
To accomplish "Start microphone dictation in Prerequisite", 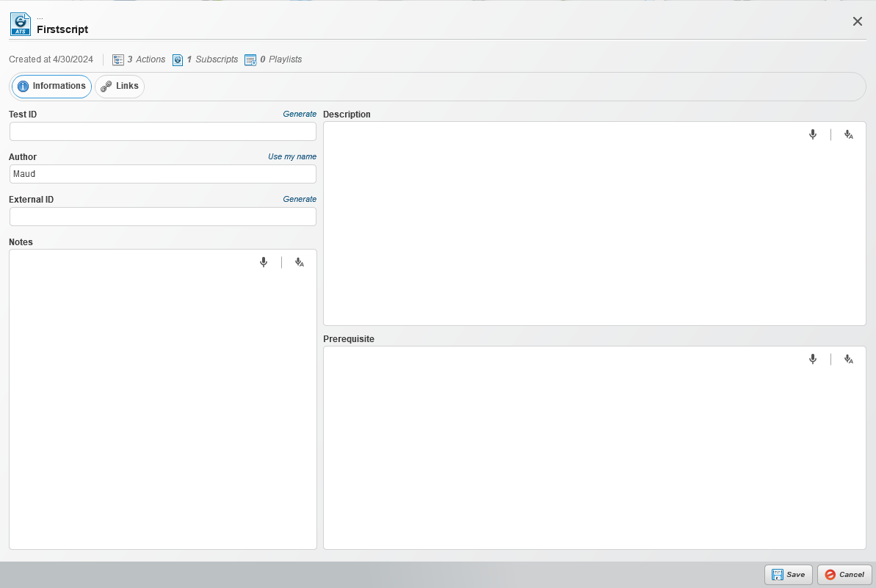I will click(813, 359).
